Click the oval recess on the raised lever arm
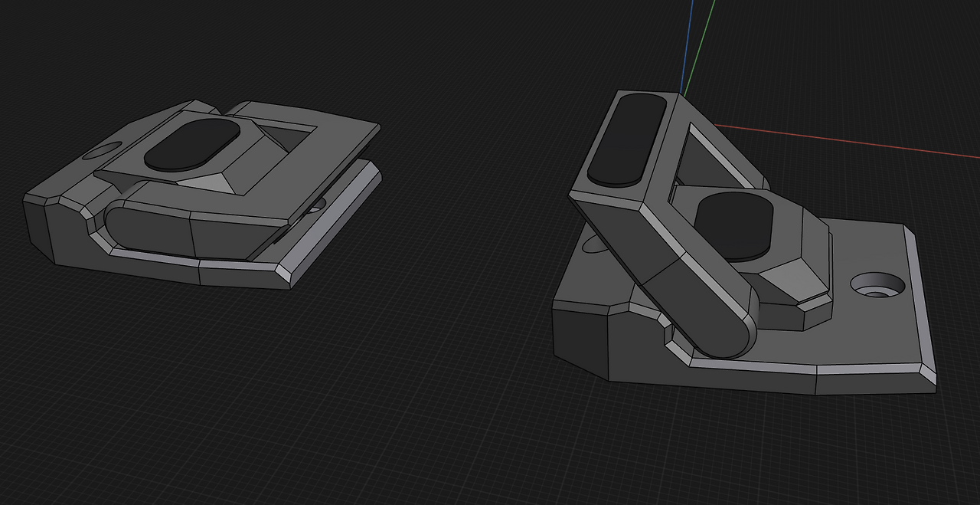Image resolution: width=980 pixels, height=505 pixels. point(627,139)
